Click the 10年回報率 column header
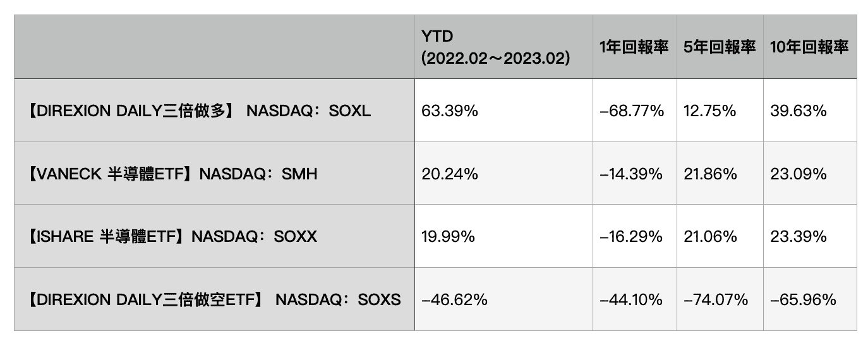 [x=809, y=47]
